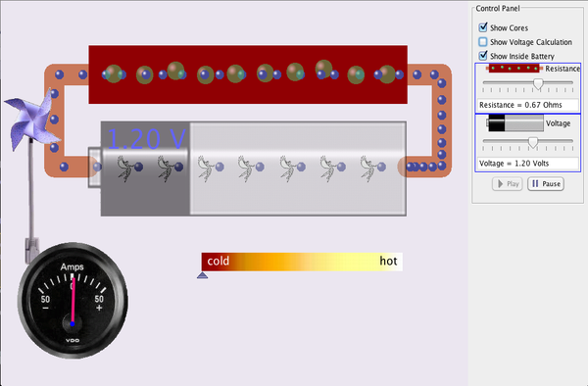Click the Voltage = 1.20 Volts readout
Viewport: 588px width, 386px height.
coord(528,164)
